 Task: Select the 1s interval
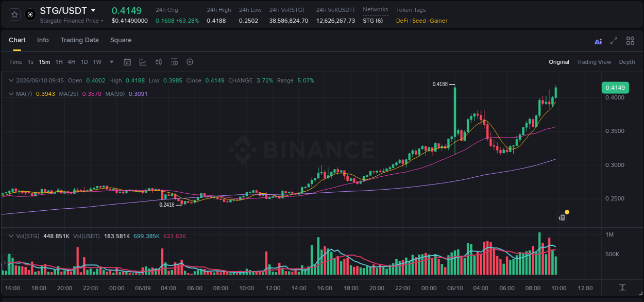pos(30,62)
